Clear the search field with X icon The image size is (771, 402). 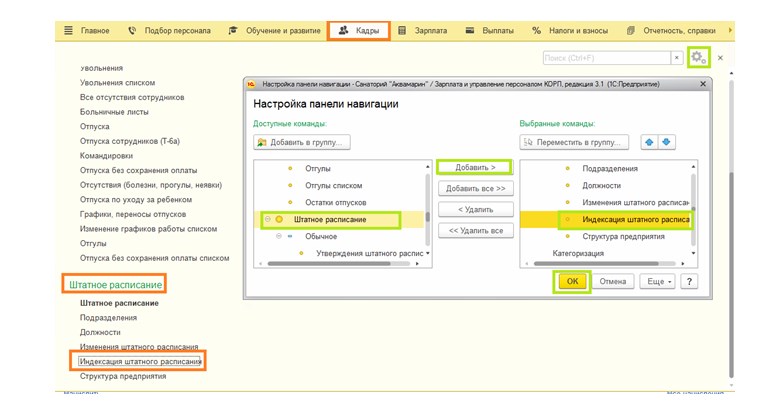click(677, 59)
